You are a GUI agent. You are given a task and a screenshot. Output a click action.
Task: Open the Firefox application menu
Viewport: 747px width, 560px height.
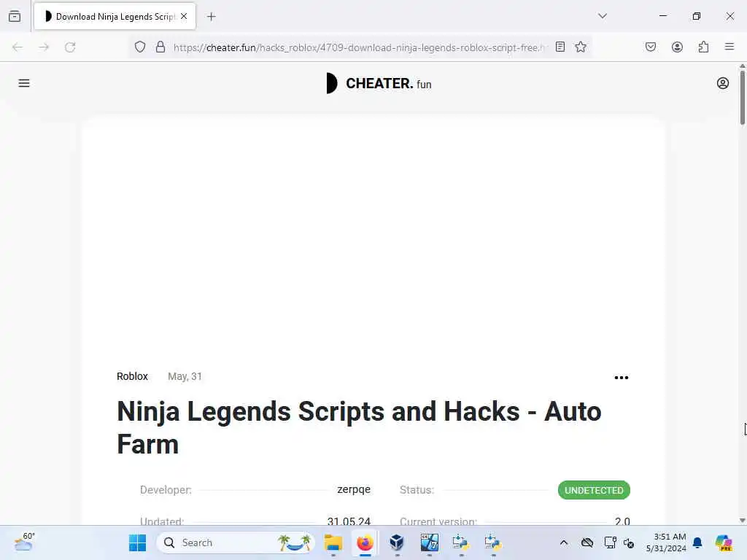click(729, 47)
